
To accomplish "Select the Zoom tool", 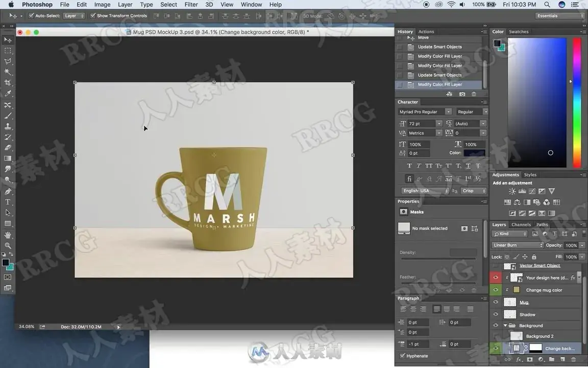I will click(8, 245).
